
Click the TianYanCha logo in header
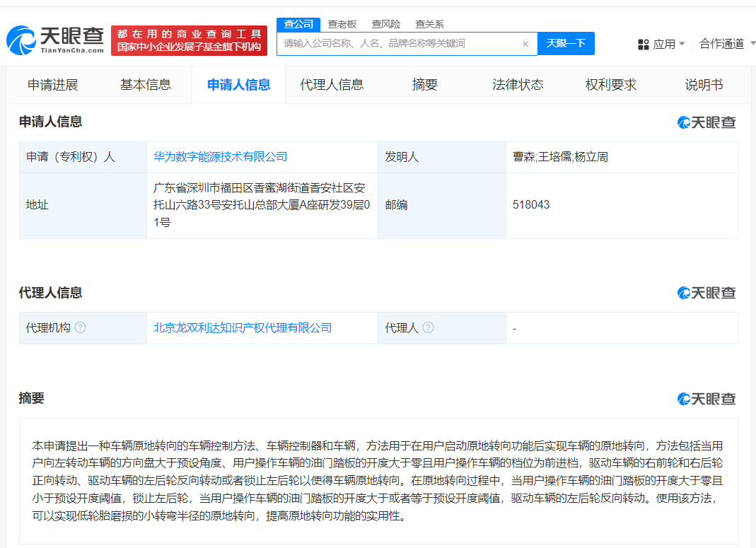point(55,40)
